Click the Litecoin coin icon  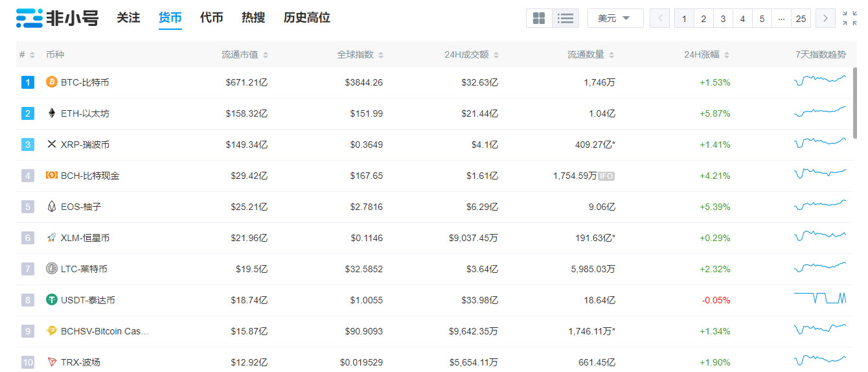coord(52,269)
